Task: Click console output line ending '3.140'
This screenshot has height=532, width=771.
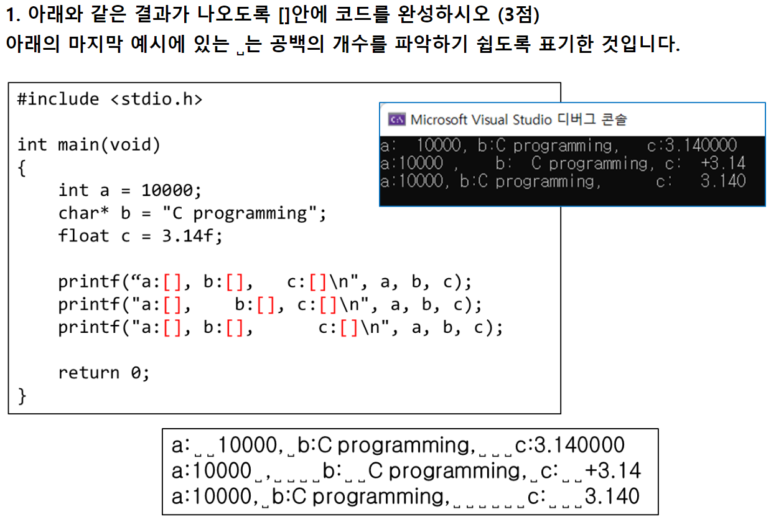Action: coord(563,181)
